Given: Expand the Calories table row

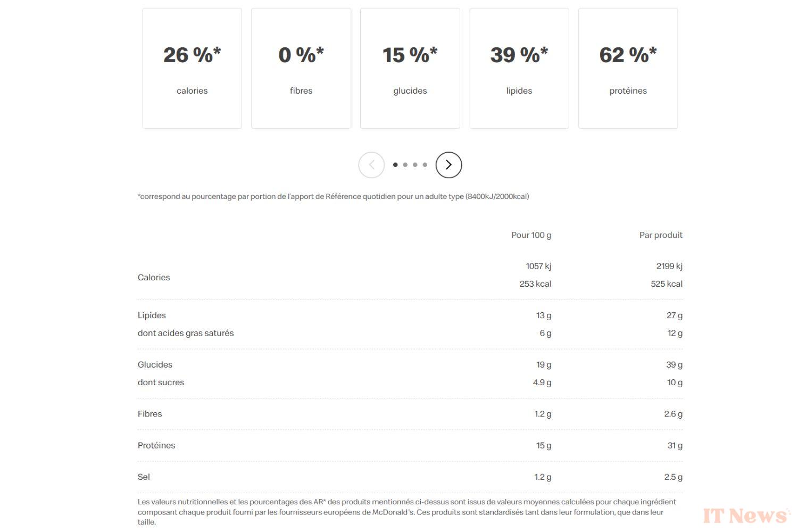Looking at the screenshot, I should pos(154,277).
